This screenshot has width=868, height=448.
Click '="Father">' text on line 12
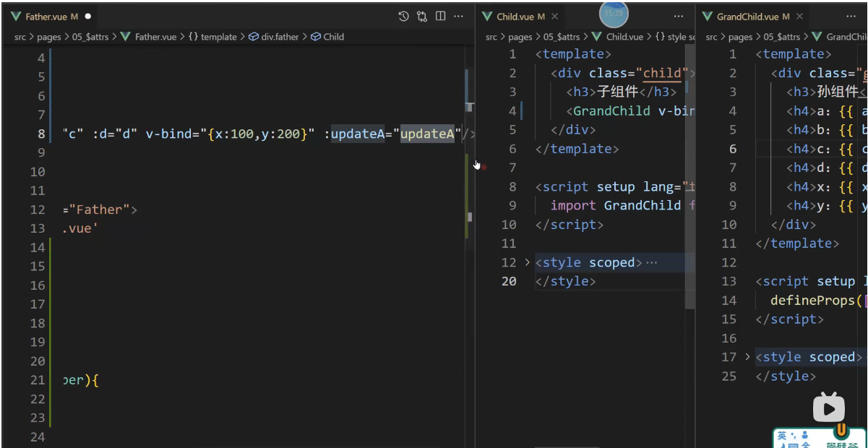100,210
